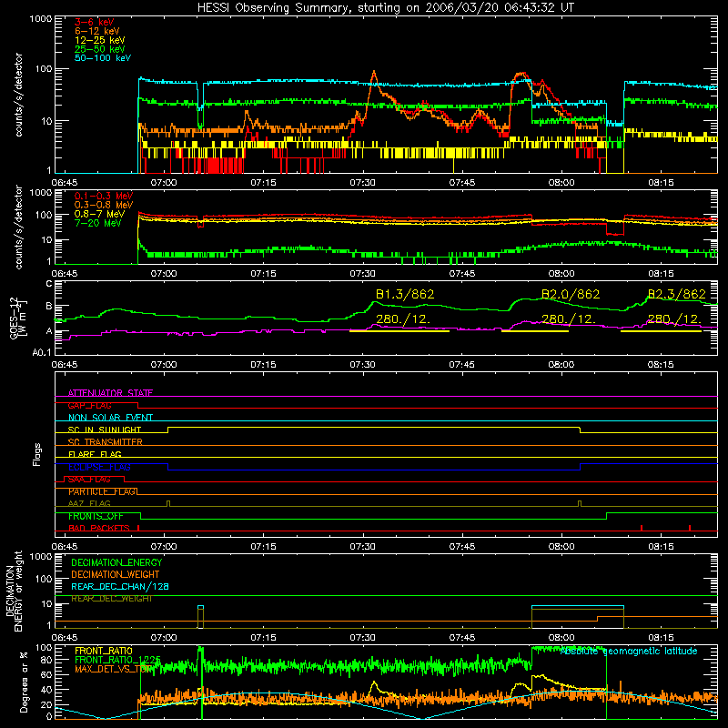Click the 280./12. label below B2.0/862
This screenshot has height=728, width=728.
tap(569, 319)
